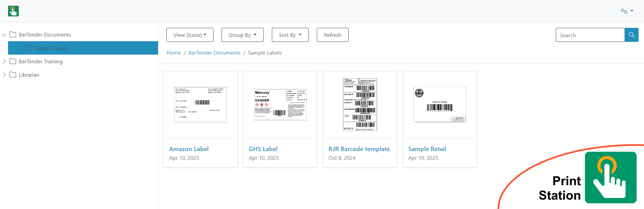This screenshot has width=644, height=209.
Task: Open BarTender Documents breadcrumb link
Action: [x=214, y=53]
